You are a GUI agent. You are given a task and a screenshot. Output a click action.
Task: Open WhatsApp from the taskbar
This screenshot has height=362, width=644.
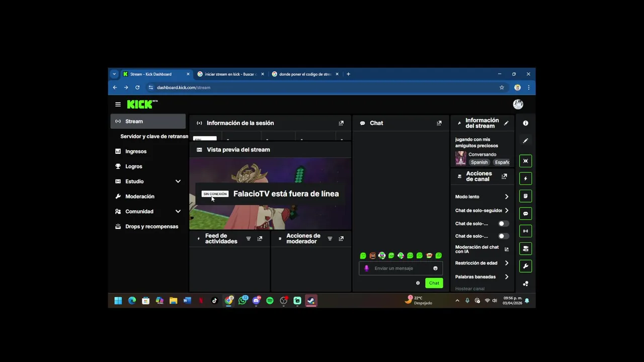pyautogui.click(x=243, y=301)
